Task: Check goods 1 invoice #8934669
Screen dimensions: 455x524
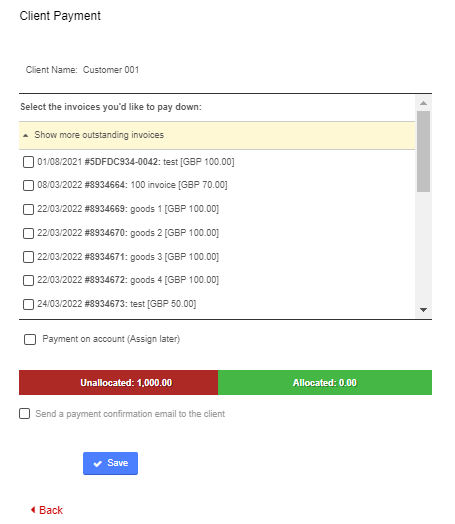Action: click(28, 210)
